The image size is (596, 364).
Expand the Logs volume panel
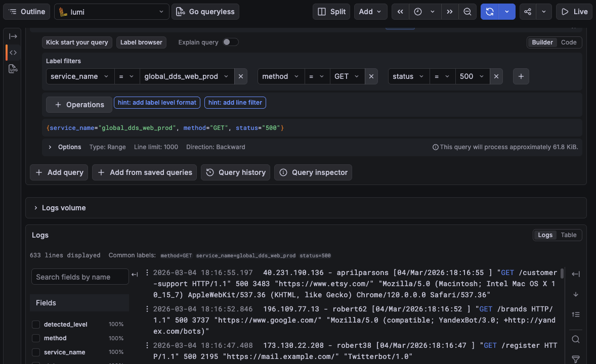point(36,208)
